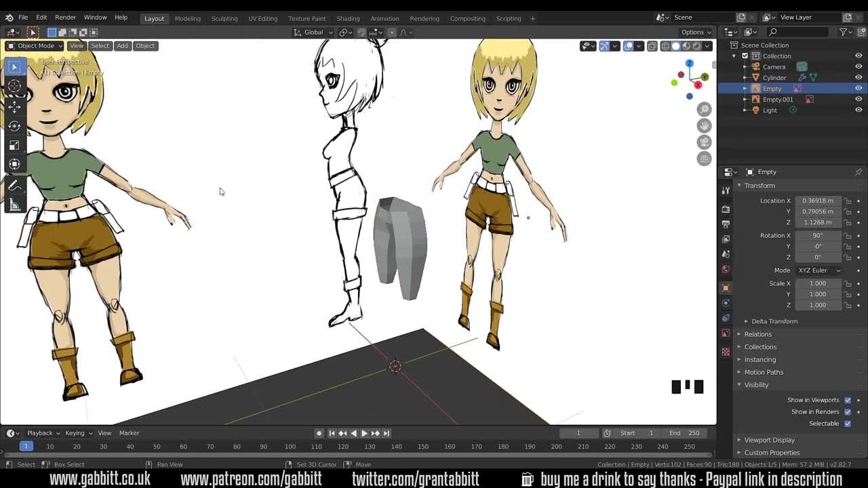
Task: Select the Rotate tool in the toolbar
Action: (x=15, y=126)
